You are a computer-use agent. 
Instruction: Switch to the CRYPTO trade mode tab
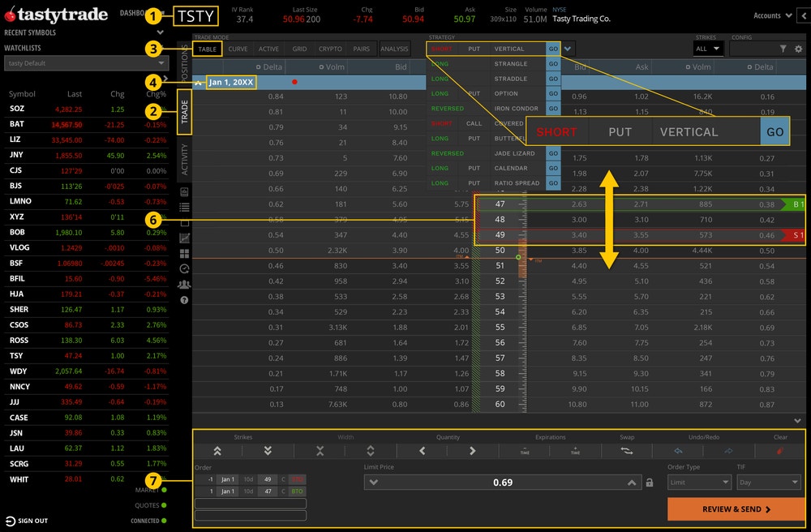click(x=330, y=49)
